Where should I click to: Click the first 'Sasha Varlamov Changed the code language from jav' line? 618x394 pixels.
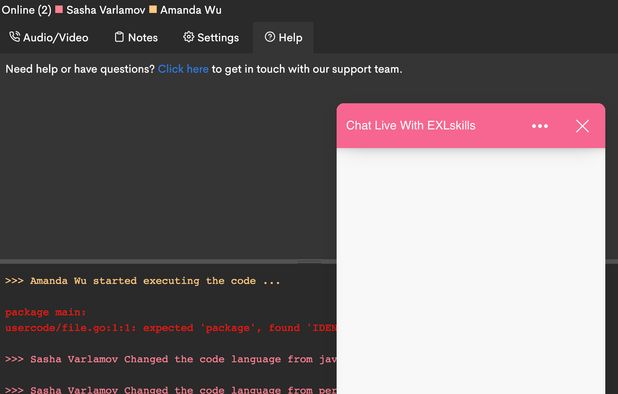(x=171, y=359)
